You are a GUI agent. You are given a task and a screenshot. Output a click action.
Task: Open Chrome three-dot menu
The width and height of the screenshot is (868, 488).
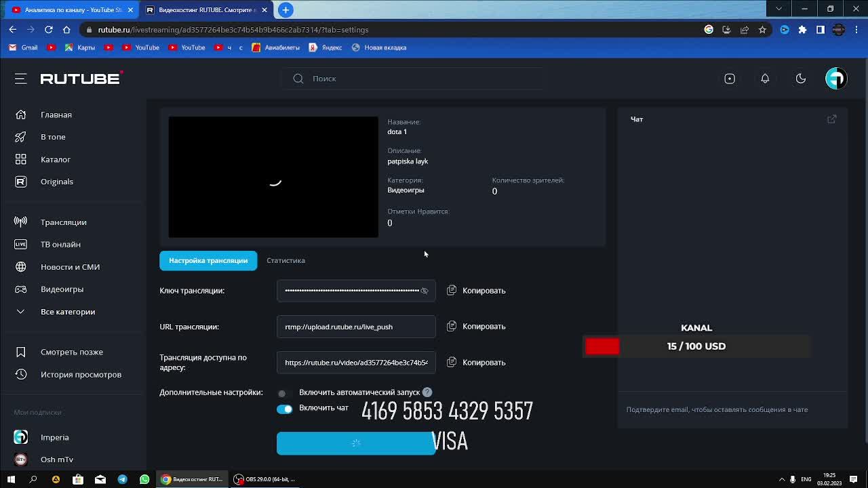[x=856, y=30]
